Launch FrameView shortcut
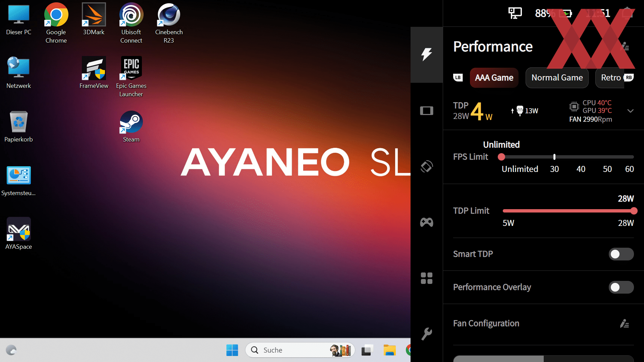 tap(94, 73)
